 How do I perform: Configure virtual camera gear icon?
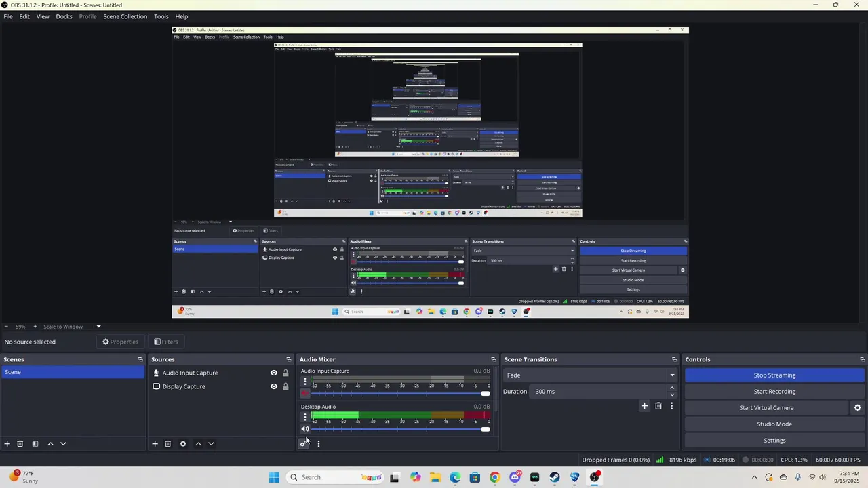(857, 408)
